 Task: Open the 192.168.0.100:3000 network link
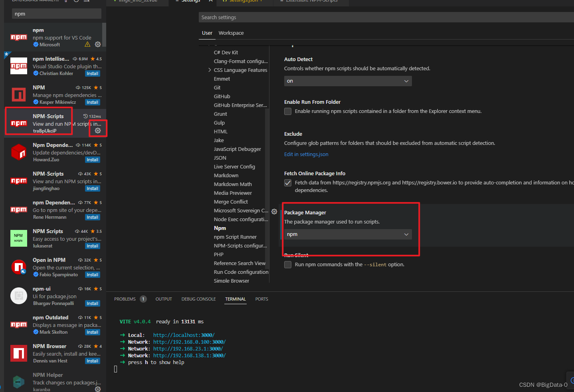190,342
